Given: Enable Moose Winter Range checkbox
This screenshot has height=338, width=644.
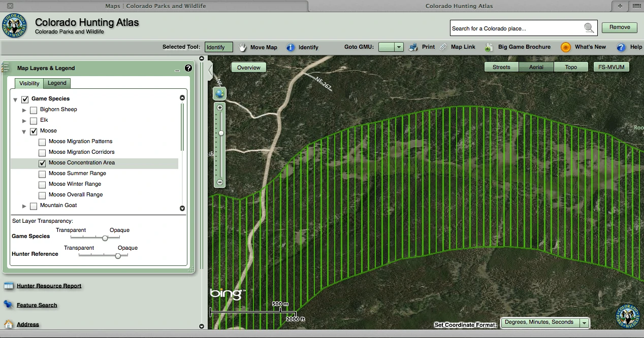Looking at the screenshot, I should 42,185.
